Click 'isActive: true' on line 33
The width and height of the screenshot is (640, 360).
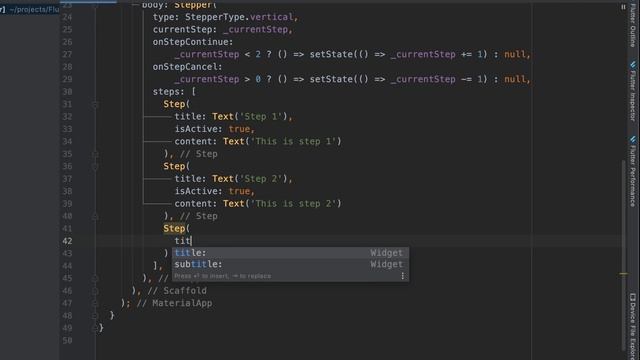click(x=212, y=129)
